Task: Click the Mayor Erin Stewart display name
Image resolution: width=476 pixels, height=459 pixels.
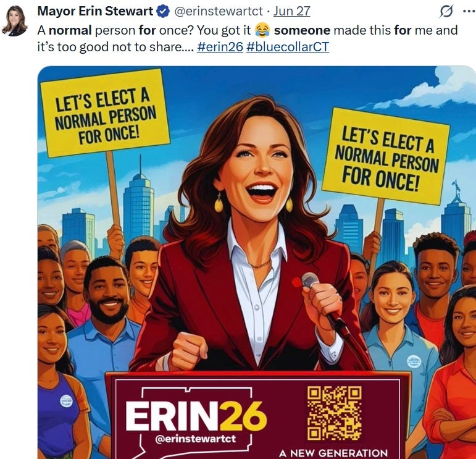Action: pyautogui.click(x=95, y=11)
